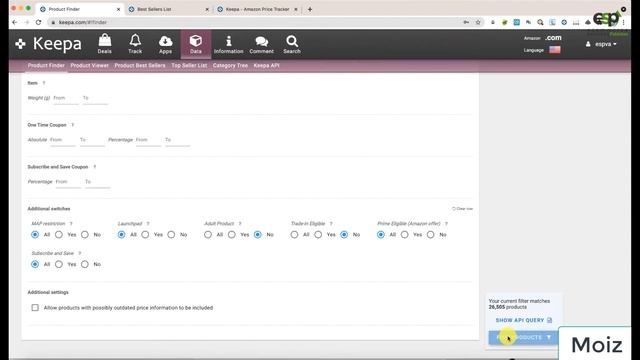
Task: Click help icon next to MAP restriction
Action: (x=71, y=224)
